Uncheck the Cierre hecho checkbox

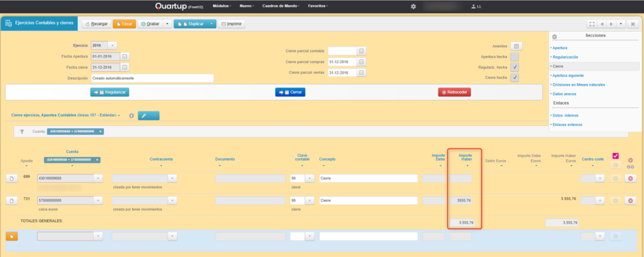point(514,77)
